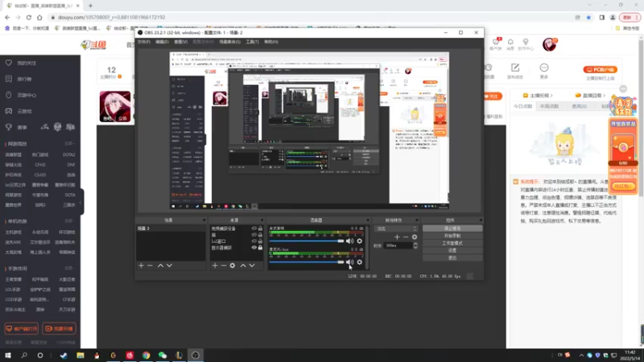Click start recording button in Controls
Image resolution: width=644 pixels, height=362 pixels.
click(x=452, y=236)
